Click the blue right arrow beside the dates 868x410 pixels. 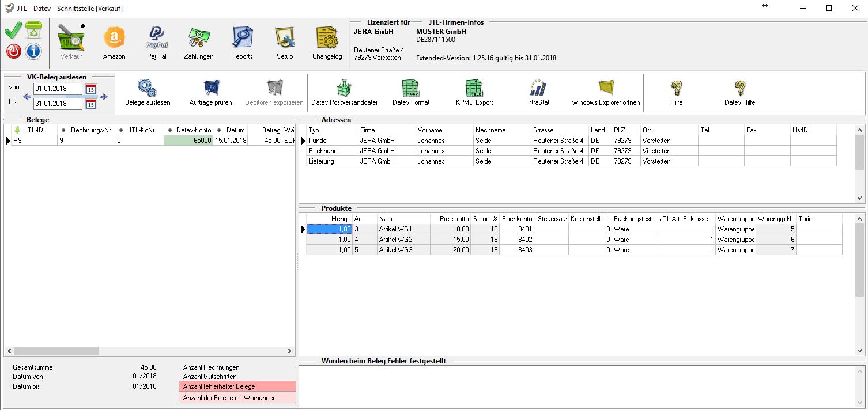(104, 97)
